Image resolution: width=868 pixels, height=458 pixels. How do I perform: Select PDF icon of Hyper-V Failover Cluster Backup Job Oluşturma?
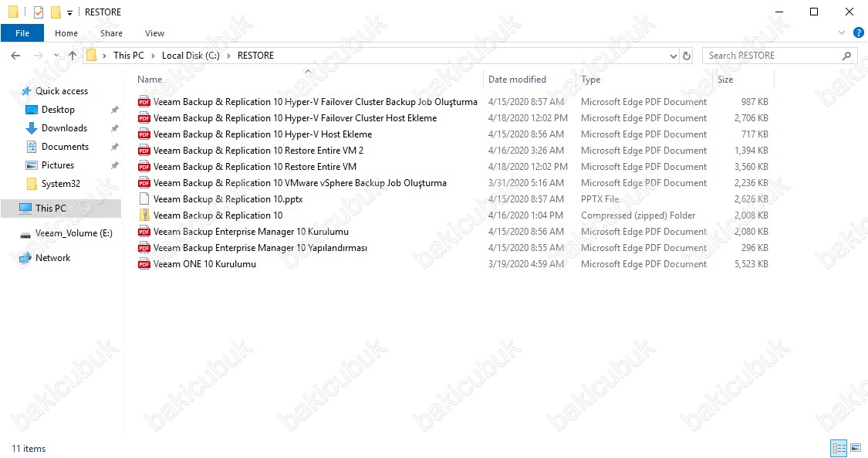pyautogui.click(x=144, y=102)
